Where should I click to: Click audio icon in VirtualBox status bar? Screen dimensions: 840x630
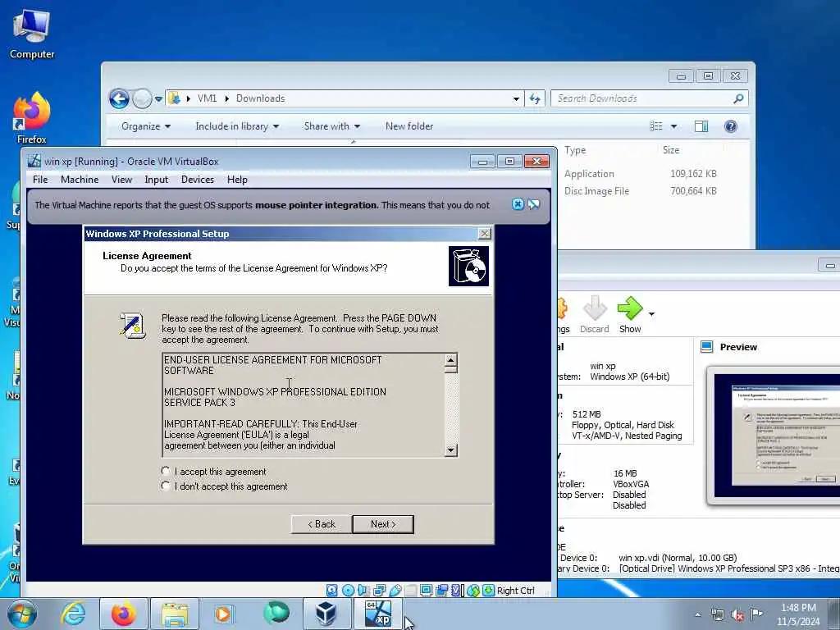pos(363,591)
